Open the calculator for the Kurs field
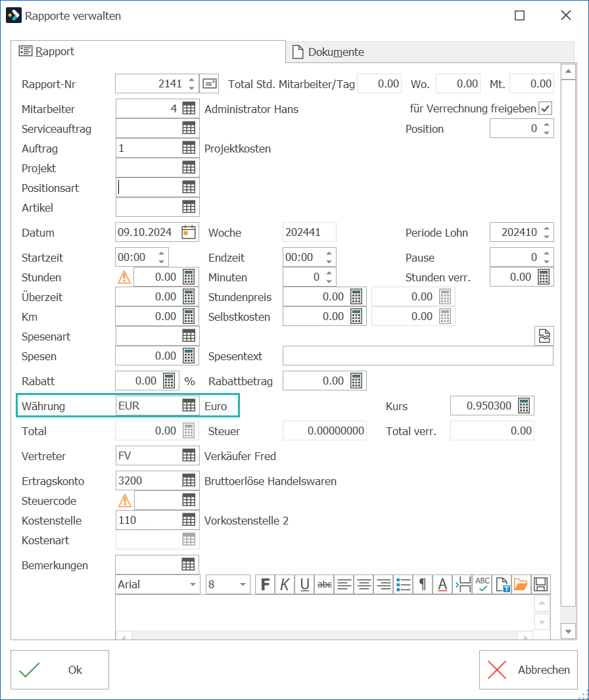Viewport: 589px width, 700px height. point(524,406)
